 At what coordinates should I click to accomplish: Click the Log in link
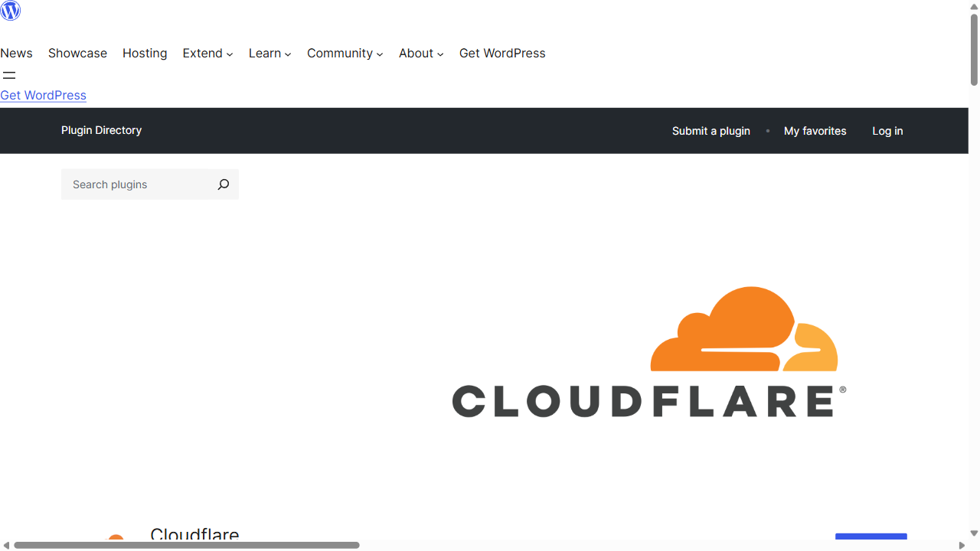887,131
